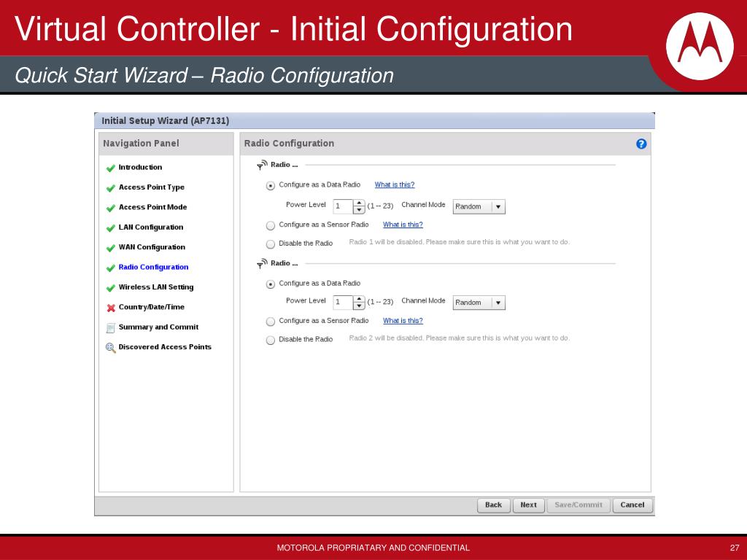The image size is (747, 560).
Task: Select Disable the Radio for Radio 2
Action: [x=271, y=340]
